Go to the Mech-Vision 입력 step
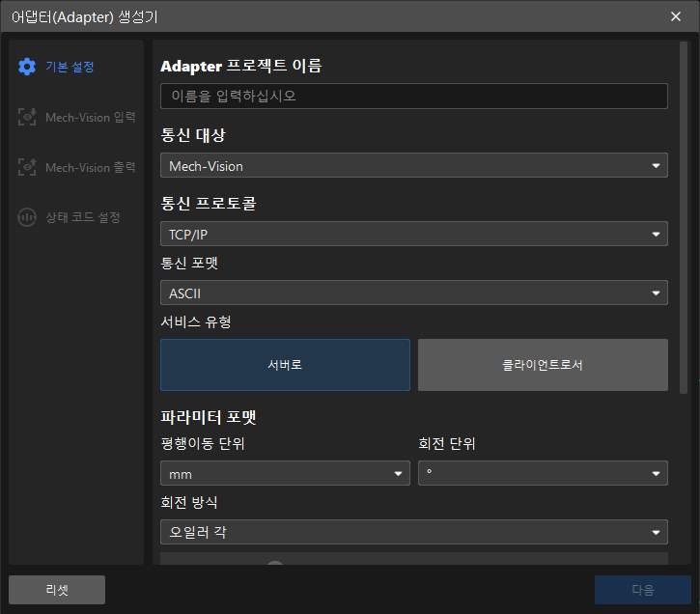 point(90,117)
